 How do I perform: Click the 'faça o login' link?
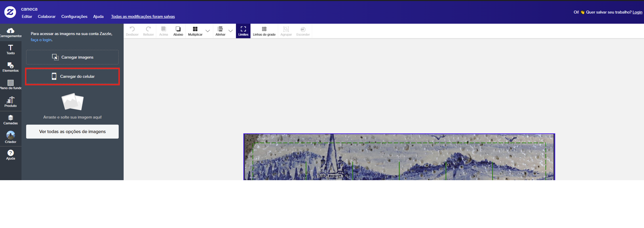click(41, 40)
